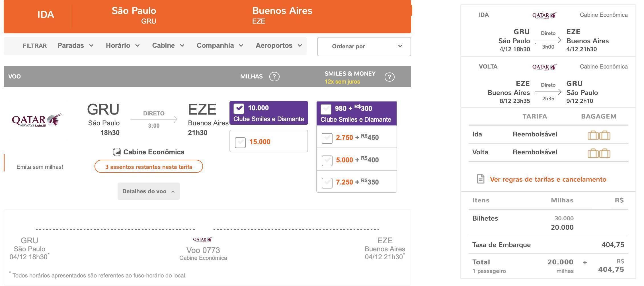Check the 5.000 + R$400 option

coord(327,160)
